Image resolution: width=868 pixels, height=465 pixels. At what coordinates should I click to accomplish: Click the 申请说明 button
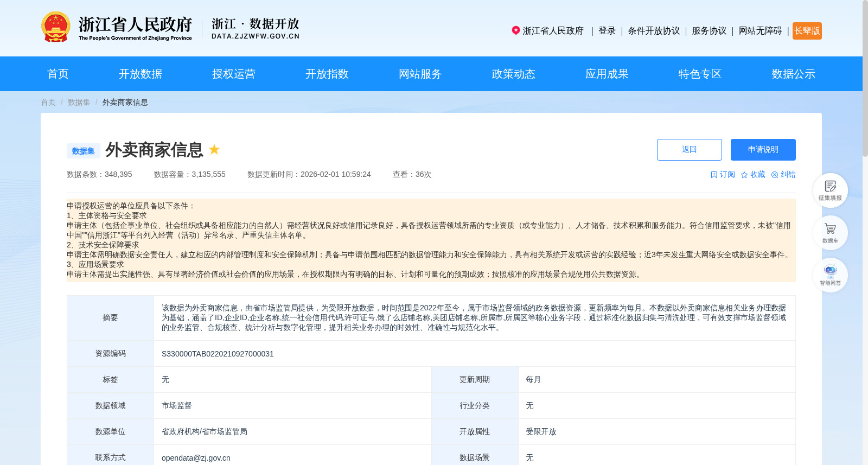tap(763, 150)
